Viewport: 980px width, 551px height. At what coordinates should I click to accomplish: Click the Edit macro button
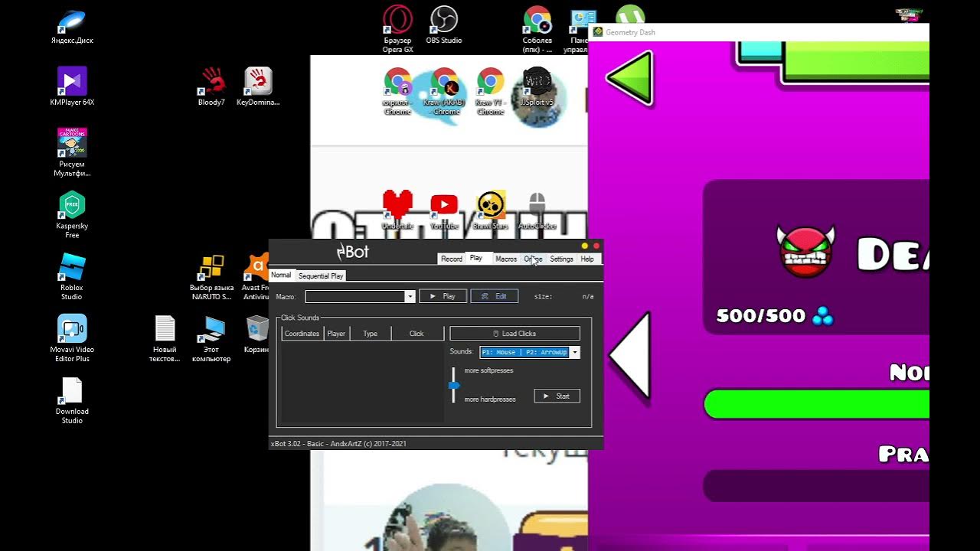pos(495,296)
